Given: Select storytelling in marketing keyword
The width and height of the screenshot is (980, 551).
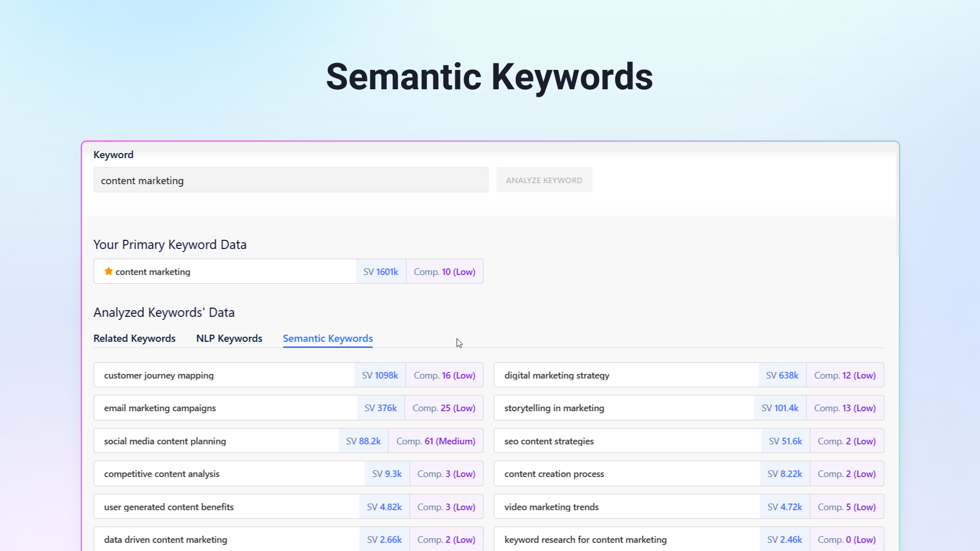Looking at the screenshot, I should tap(554, 408).
